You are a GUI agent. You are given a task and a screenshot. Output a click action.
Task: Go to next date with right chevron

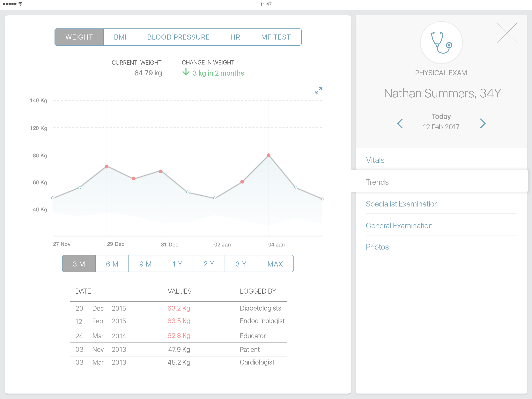[x=483, y=124]
